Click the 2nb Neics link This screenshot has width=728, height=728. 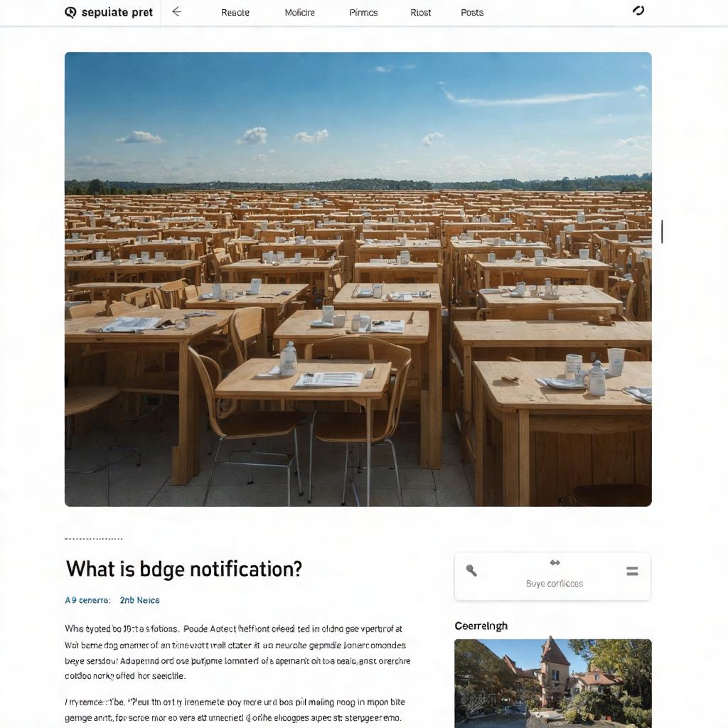(139, 600)
